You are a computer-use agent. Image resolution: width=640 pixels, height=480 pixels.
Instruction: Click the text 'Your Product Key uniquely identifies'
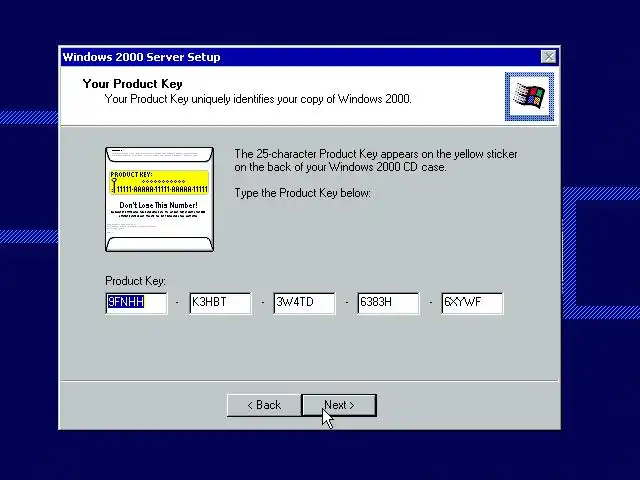pos(188,99)
